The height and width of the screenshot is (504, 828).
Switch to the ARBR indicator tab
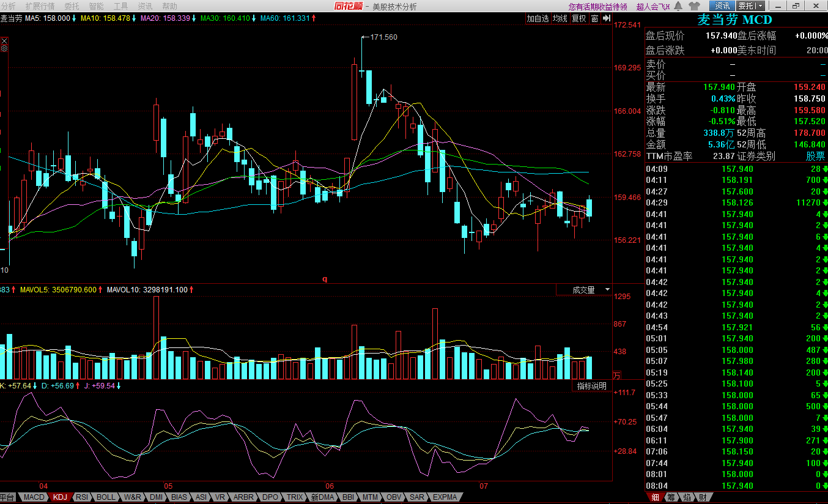click(244, 497)
